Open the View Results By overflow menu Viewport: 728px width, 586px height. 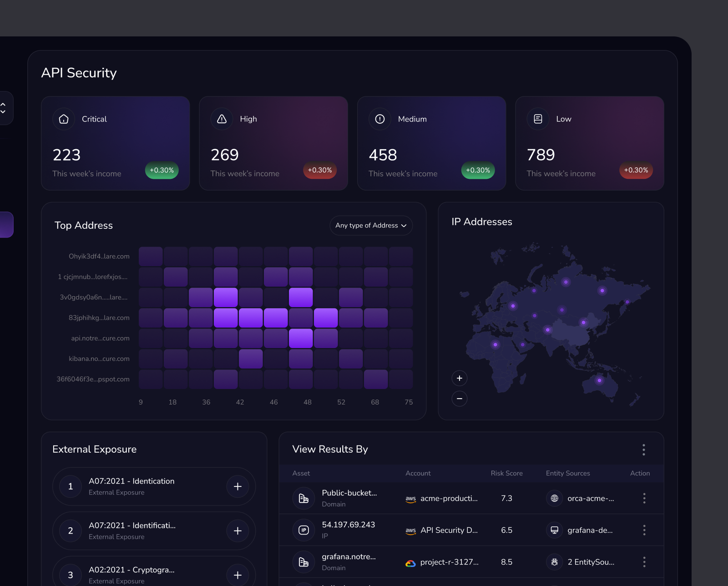(644, 450)
